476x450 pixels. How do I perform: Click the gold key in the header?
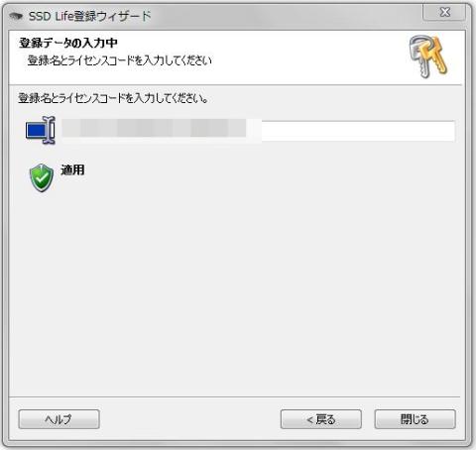click(x=435, y=56)
